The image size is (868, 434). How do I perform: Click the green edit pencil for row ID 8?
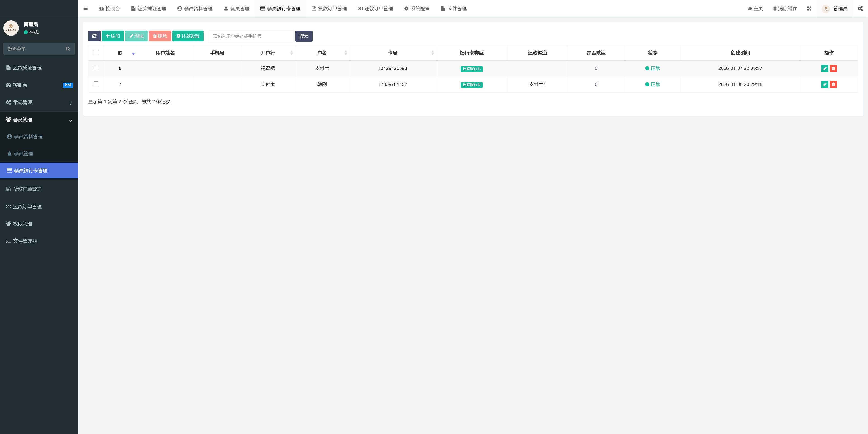point(825,69)
